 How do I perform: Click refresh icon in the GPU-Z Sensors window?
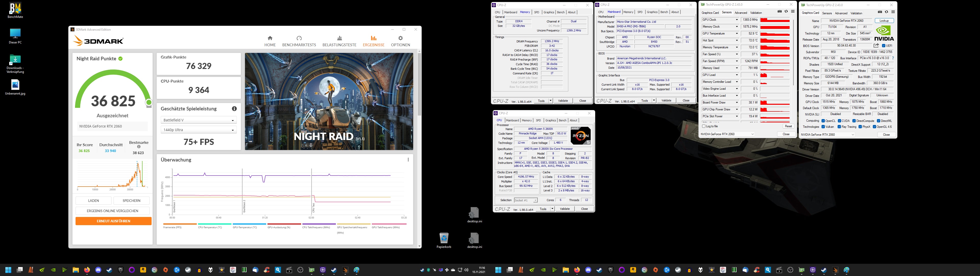786,12
